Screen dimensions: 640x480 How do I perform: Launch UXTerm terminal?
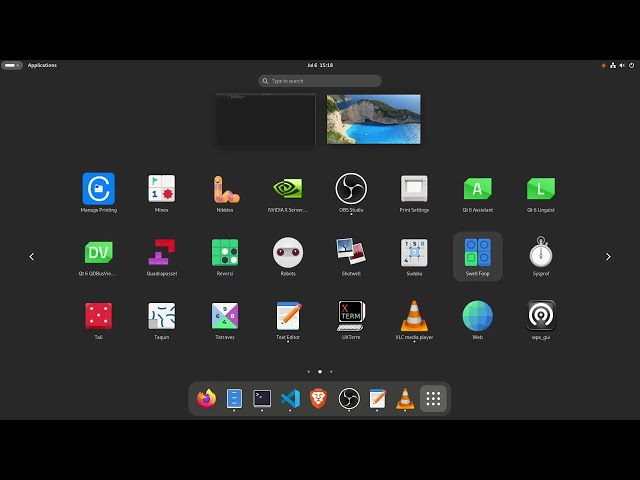(351, 320)
